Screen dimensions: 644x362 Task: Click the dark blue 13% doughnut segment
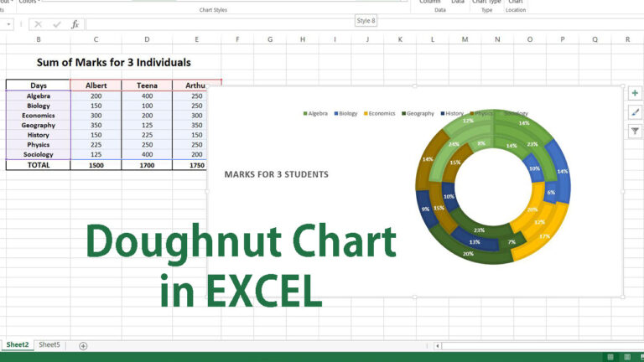click(x=475, y=242)
